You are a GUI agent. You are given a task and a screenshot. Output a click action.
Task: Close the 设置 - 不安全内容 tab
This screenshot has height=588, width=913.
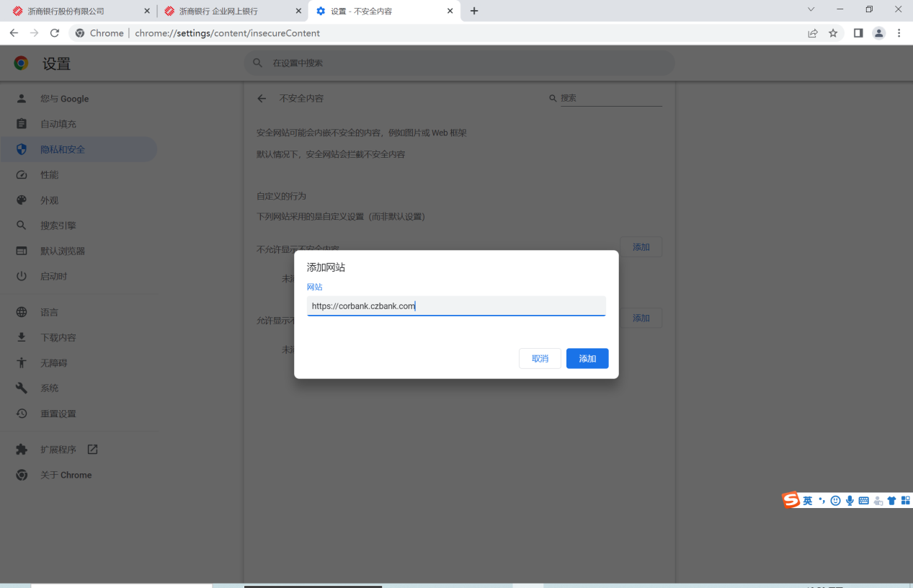(450, 11)
